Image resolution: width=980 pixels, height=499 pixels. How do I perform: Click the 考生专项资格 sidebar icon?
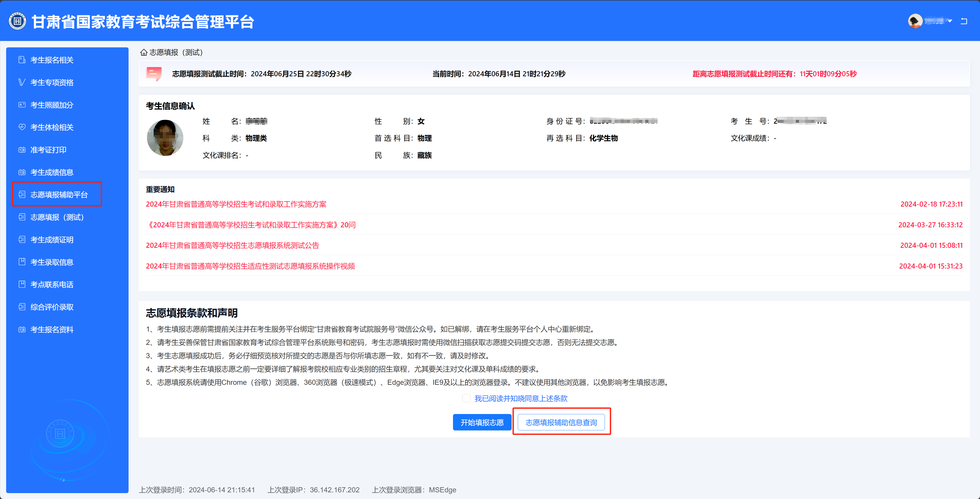click(x=22, y=82)
